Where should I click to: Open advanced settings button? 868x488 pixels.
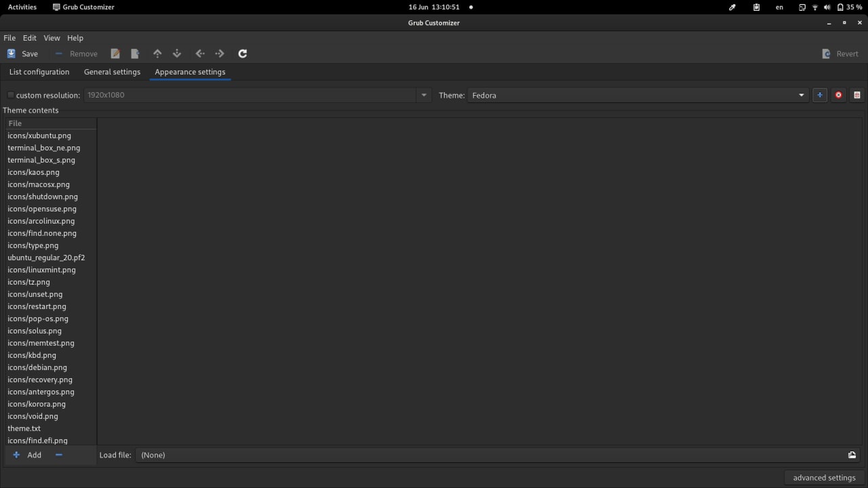824,478
